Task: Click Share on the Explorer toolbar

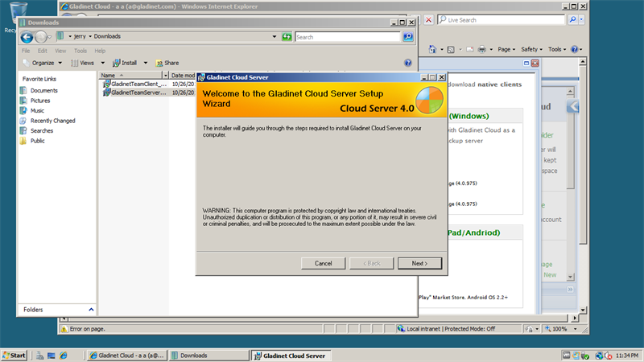Action: click(x=167, y=63)
